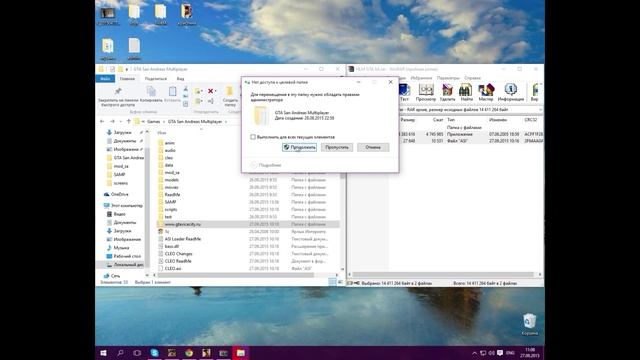Screen dimensions: 640x360
Task: Select 'audio' folder in file list
Action: point(167,150)
